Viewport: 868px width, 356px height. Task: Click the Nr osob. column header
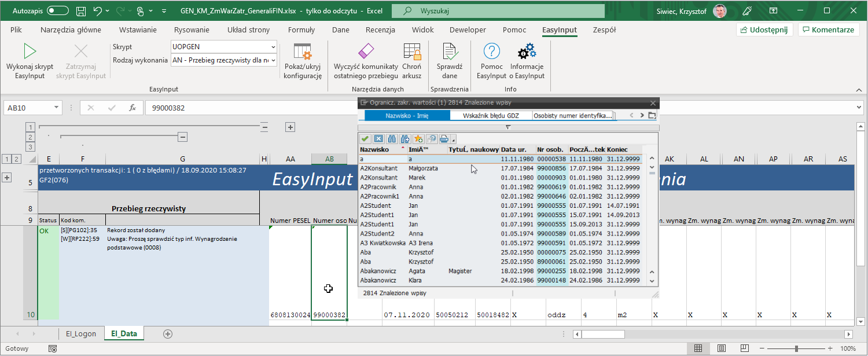(551, 149)
